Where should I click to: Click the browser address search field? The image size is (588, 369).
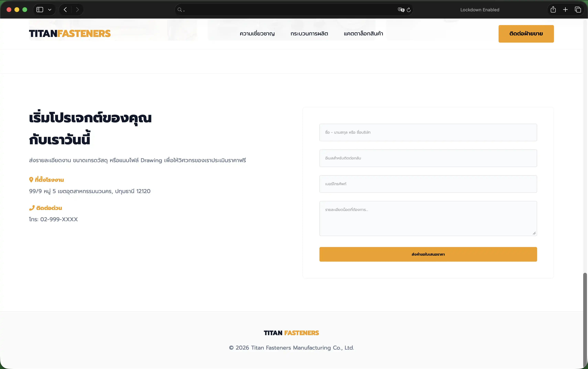coord(288,10)
